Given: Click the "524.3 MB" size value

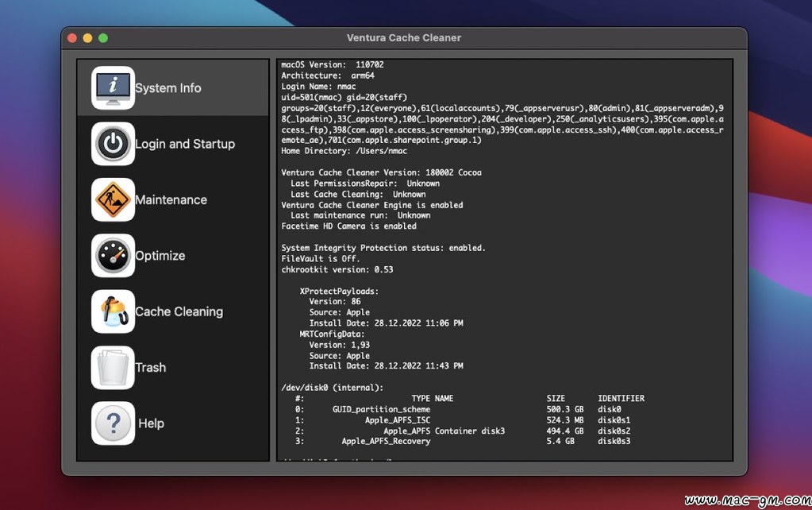Looking at the screenshot, I should pyautogui.click(x=565, y=420).
